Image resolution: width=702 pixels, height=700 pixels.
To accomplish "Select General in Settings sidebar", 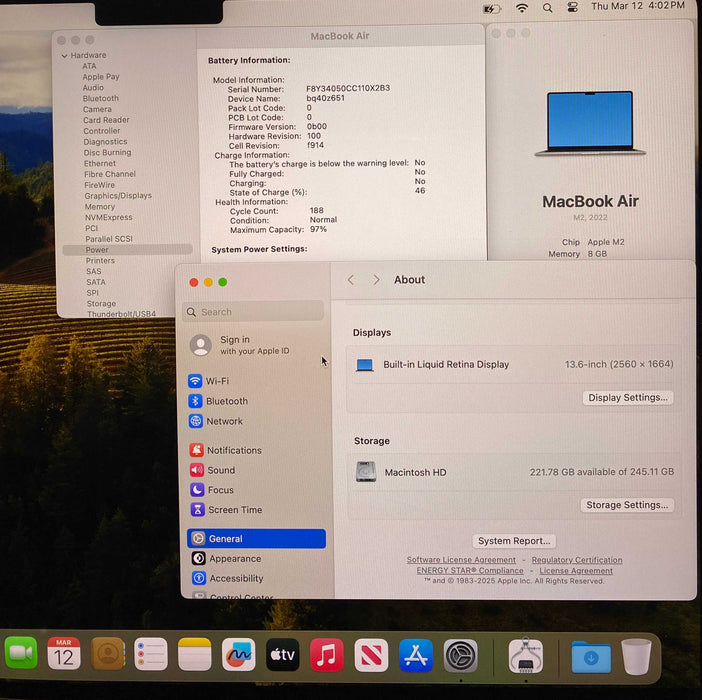I will pos(257,538).
